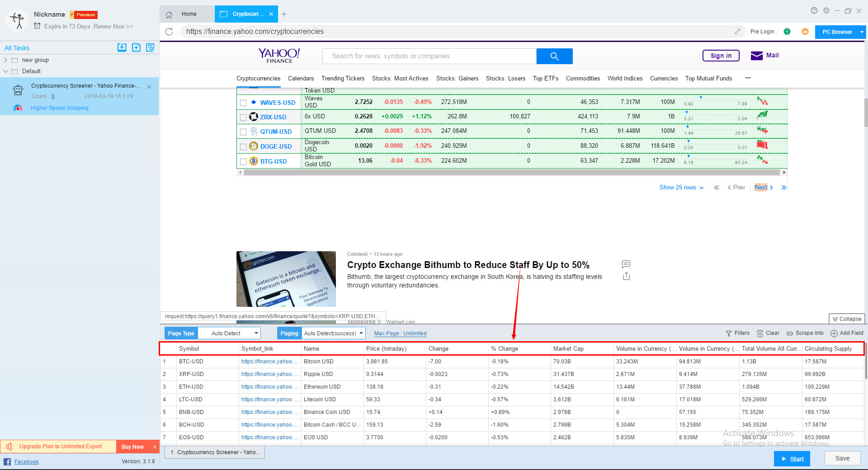Click the task robot icon
The height and width of the screenshot is (470, 868).
18,90
